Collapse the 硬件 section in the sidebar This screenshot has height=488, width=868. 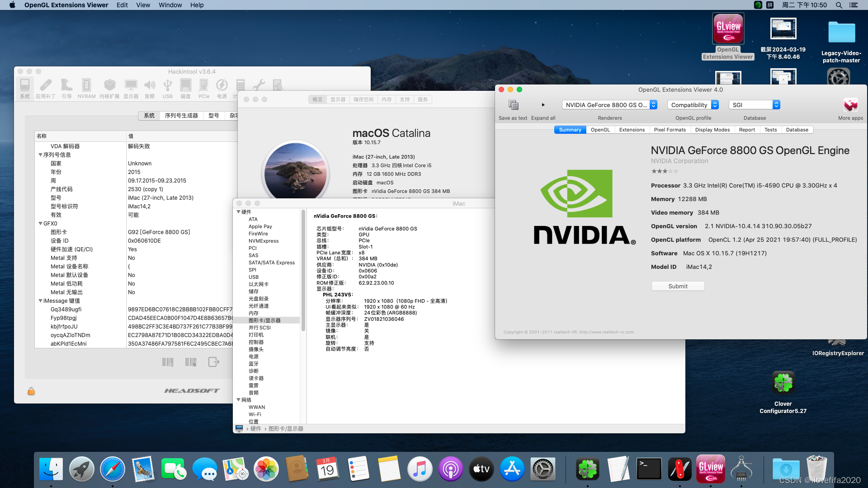pos(238,211)
